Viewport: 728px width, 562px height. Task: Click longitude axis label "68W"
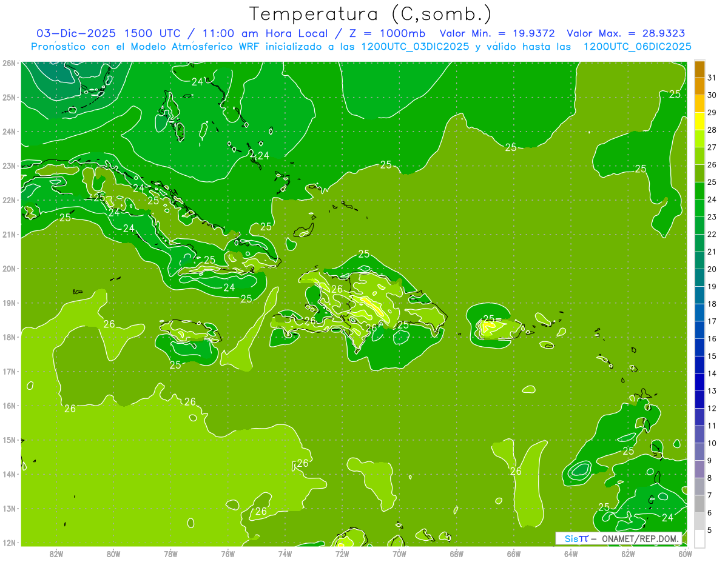click(x=456, y=554)
